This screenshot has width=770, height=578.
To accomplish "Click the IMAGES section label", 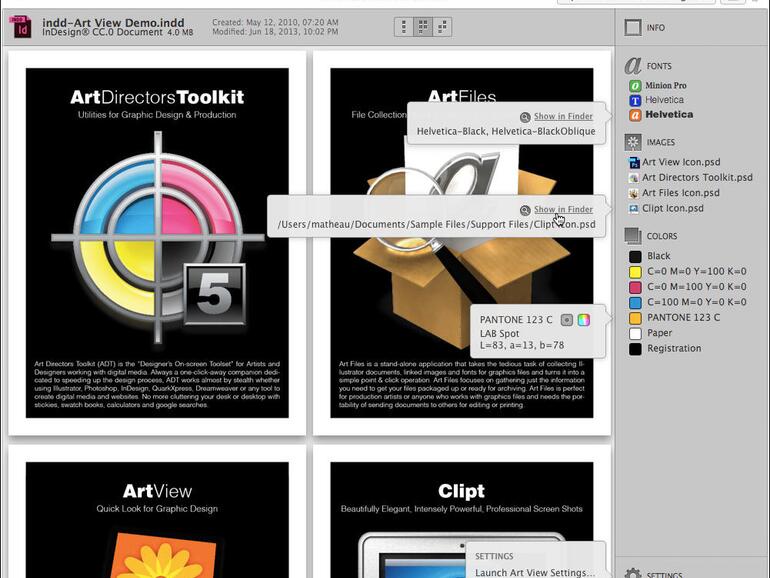I will (x=660, y=142).
